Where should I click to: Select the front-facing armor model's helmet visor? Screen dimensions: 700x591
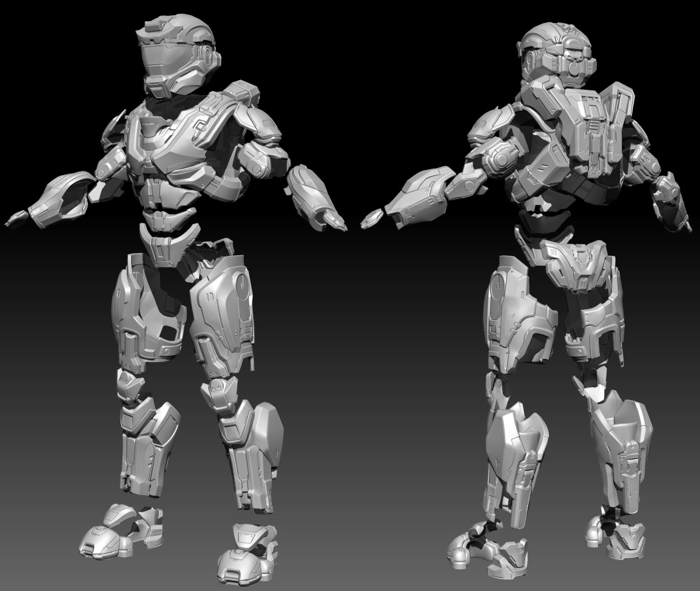pos(166,59)
